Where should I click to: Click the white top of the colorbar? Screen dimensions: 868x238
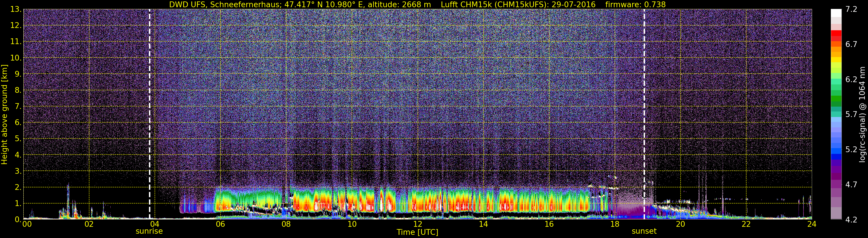click(836, 13)
